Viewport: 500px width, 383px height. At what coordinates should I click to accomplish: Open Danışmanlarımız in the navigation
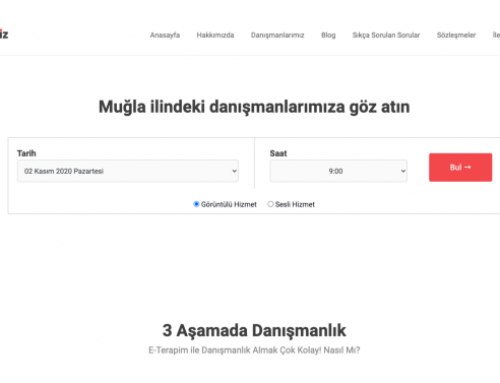click(x=277, y=35)
